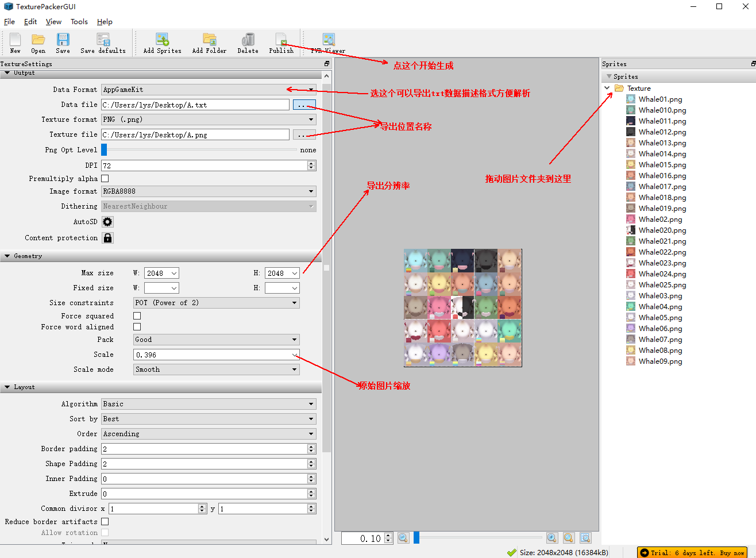Open the Sort by Best dropdown

point(209,419)
